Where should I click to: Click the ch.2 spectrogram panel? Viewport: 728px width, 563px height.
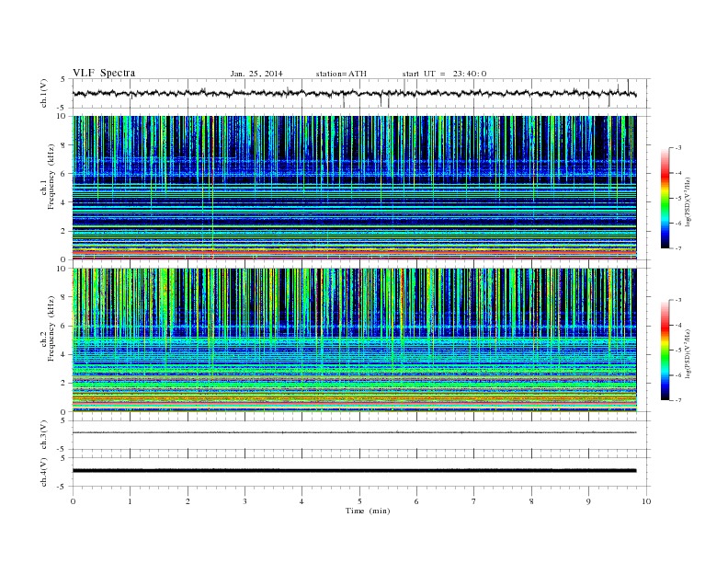pyautogui.click(x=355, y=340)
